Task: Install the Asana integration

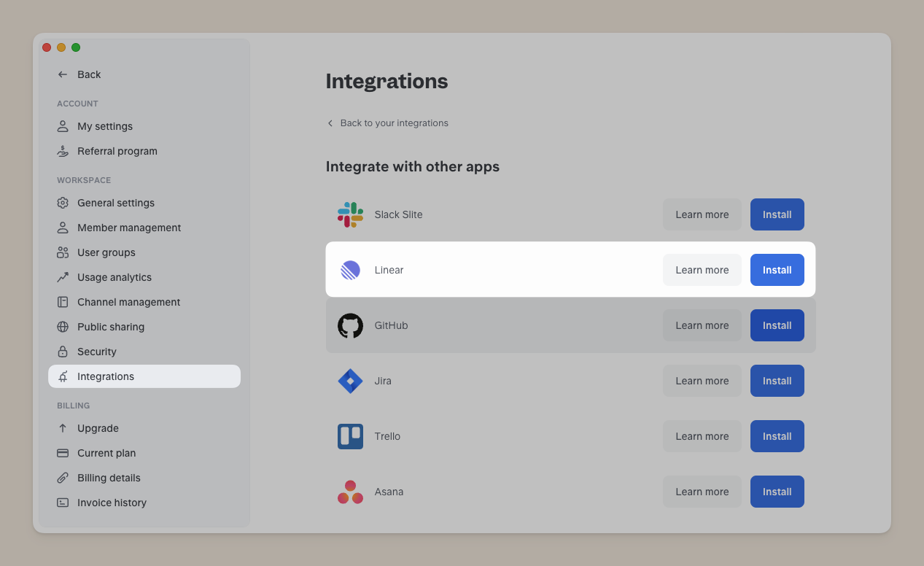Action: point(777,492)
